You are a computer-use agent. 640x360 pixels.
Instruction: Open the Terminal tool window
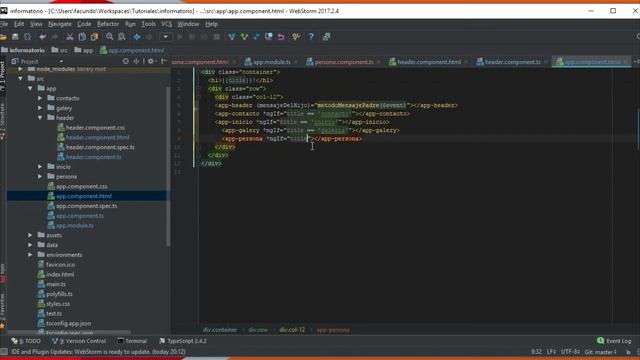coord(132,341)
